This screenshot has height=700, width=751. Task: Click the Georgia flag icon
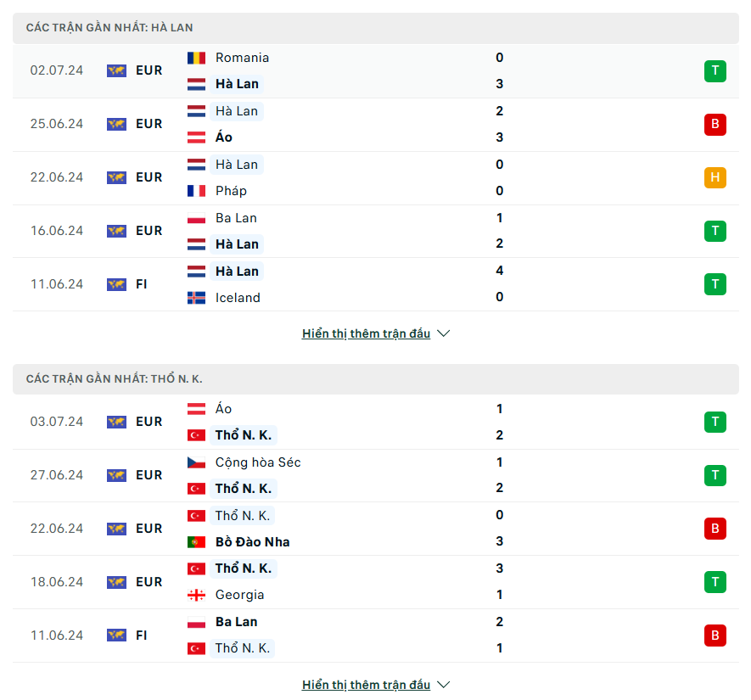[x=196, y=595]
